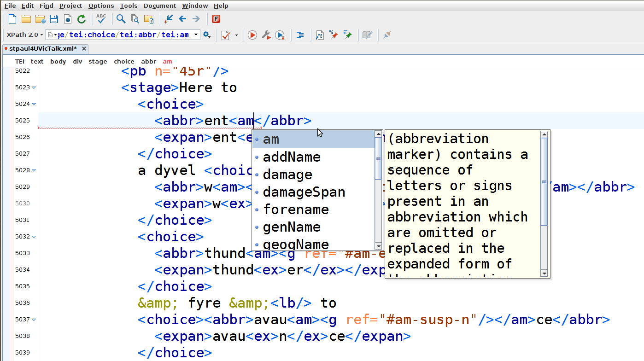The image size is (644, 361).
Task: Select body in the breadcrumb
Action: pos(58,61)
